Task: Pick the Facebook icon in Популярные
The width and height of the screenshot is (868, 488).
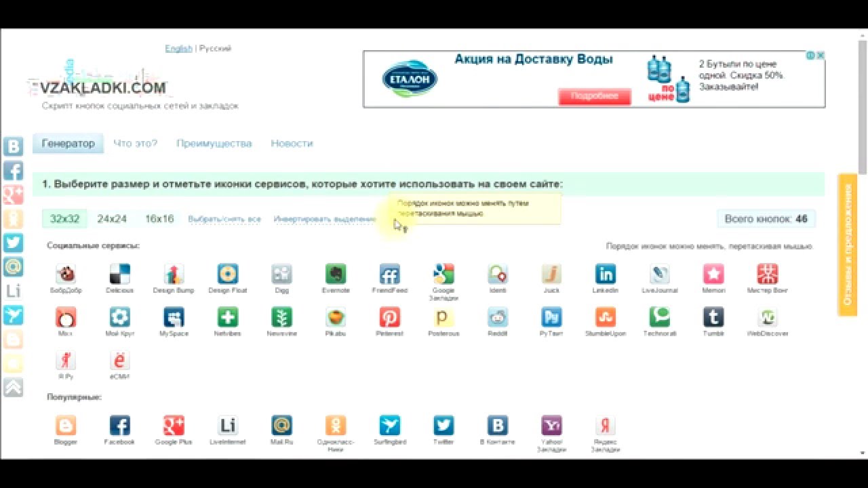Action: click(119, 426)
